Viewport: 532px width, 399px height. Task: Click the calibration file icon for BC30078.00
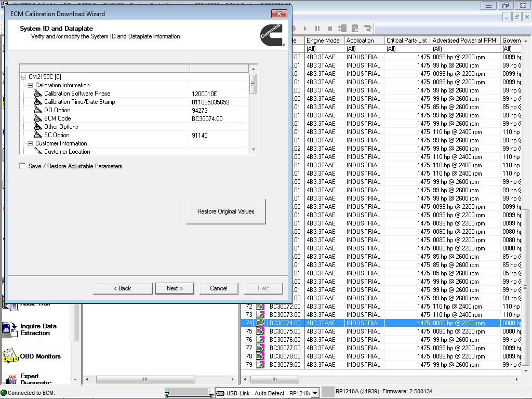[260, 356]
